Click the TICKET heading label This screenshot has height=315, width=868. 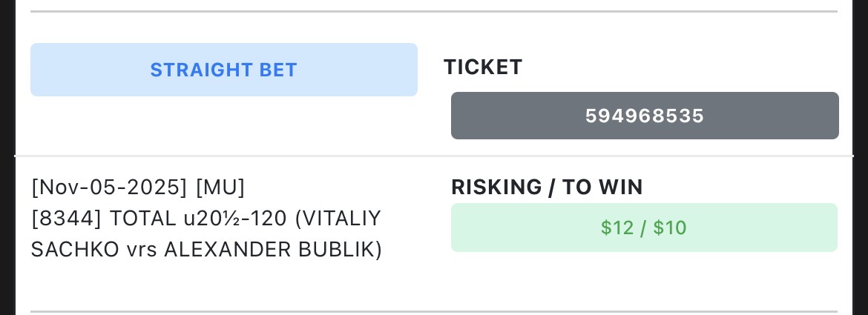click(483, 67)
